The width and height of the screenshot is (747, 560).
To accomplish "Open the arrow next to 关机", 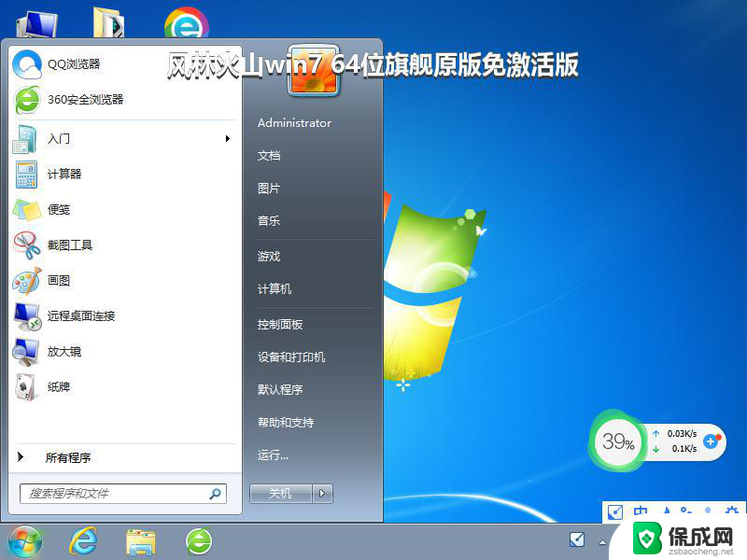I will pyautogui.click(x=322, y=494).
